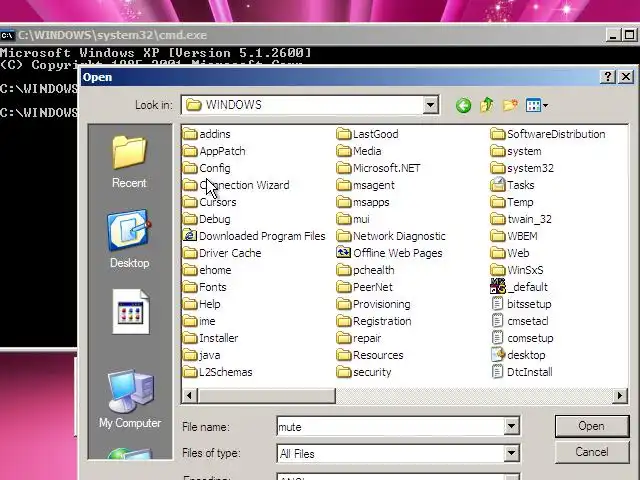This screenshot has height=480, width=640.
Task: Select the Help folder
Action: click(x=202, y=304)
